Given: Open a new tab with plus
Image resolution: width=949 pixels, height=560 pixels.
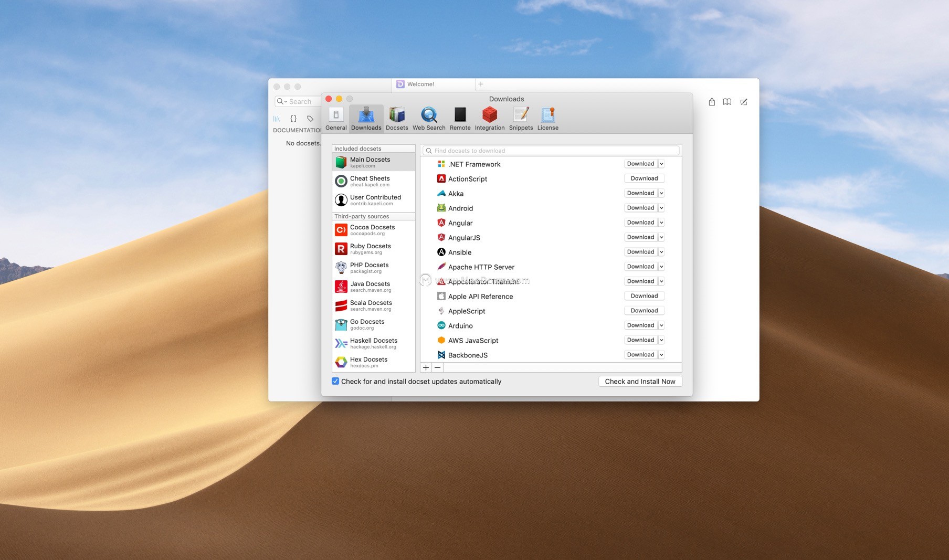Looking at the screenshot, I should point(480,84).
